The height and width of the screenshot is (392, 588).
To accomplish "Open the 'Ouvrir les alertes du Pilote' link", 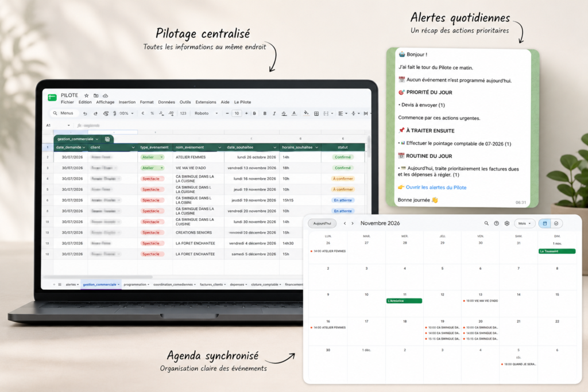I will 436,187.
